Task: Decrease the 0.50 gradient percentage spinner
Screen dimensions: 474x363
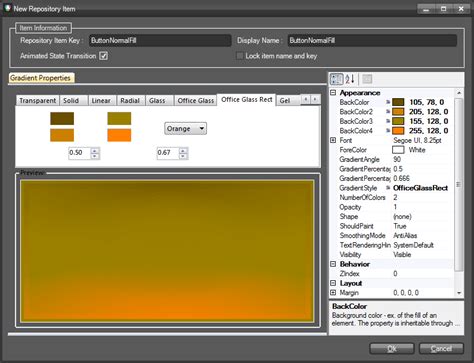Action: (x=95, y=156)
